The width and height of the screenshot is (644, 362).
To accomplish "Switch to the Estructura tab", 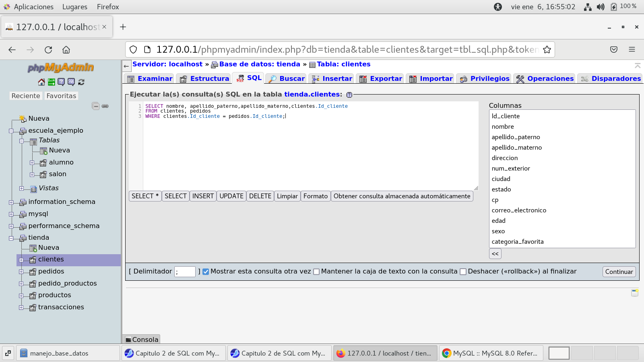I will 204,78.
